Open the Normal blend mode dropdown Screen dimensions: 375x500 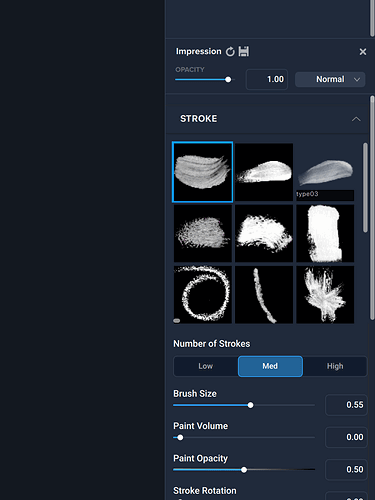(x=330, y=79)
